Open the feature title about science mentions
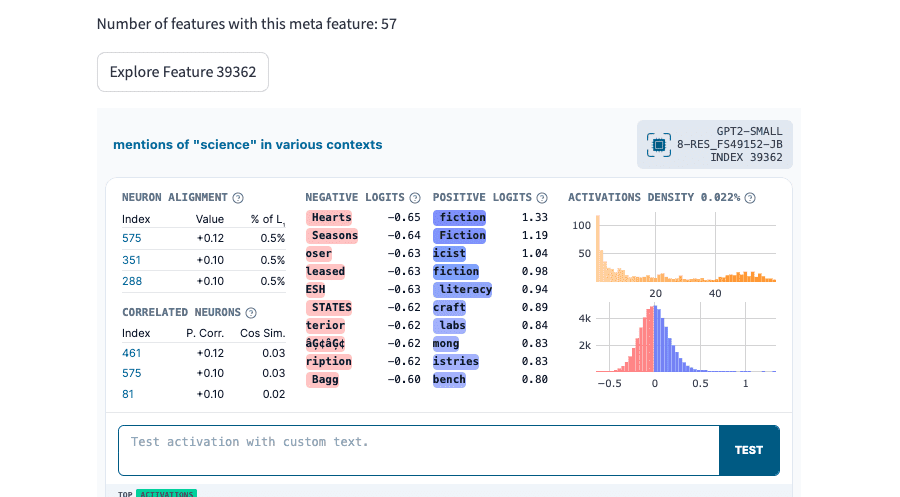900x497 pixels. tap(247, 145)
